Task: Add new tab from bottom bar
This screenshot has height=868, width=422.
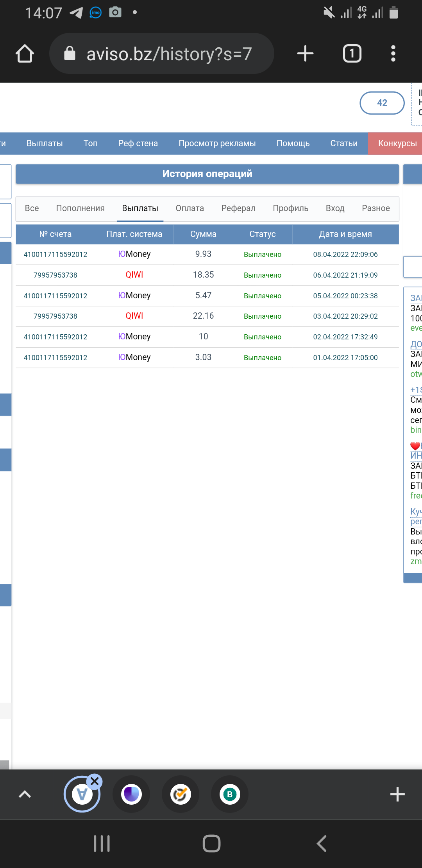Action: 397,794
